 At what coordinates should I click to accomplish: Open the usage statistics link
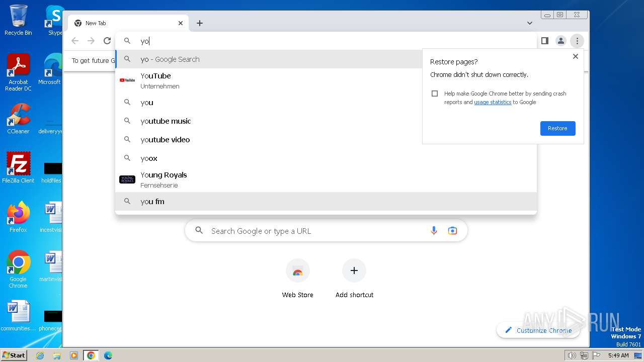[x=493, y=102]
